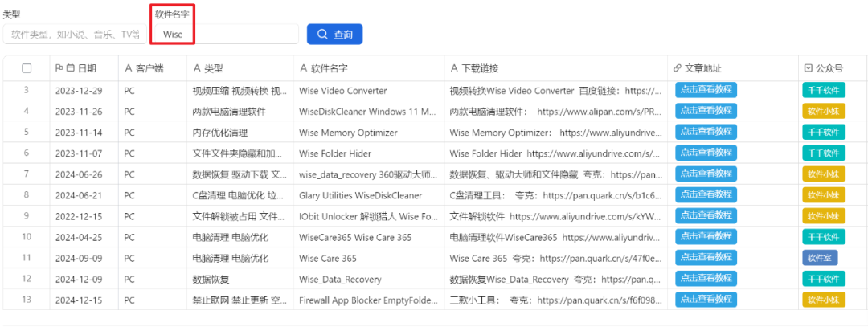868x331 pixels.
Task: Click the 两款电脑清理软件 type cell
Action: click(240, 111)
